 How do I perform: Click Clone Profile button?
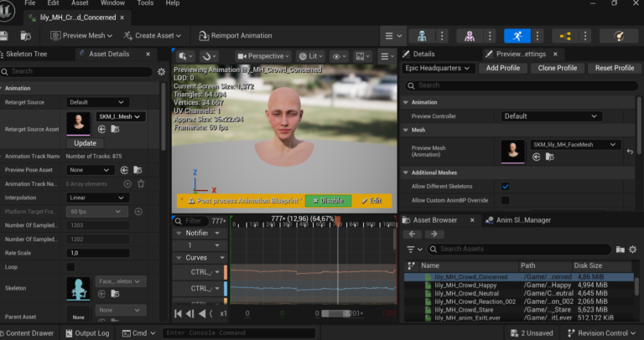pos(558,69)
